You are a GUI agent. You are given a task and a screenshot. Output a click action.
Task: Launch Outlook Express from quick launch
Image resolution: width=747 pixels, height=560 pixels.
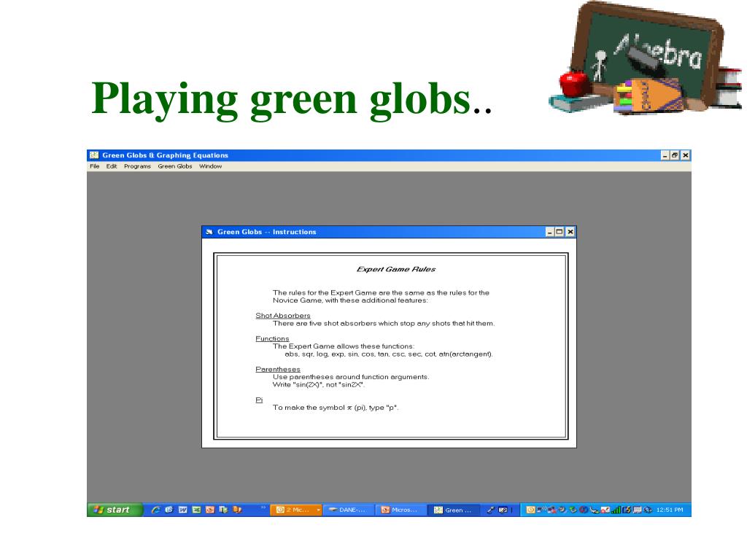tap(169, 510)
